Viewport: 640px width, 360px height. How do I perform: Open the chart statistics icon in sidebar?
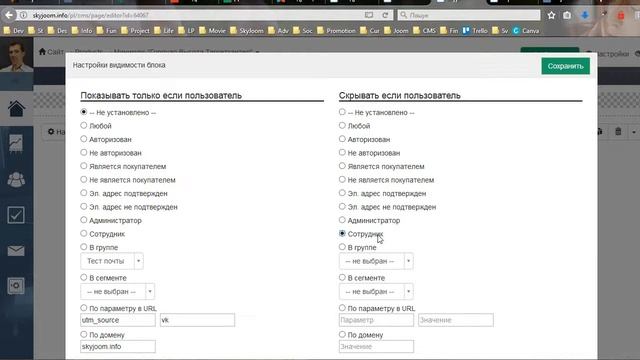[x=16, y=144]
